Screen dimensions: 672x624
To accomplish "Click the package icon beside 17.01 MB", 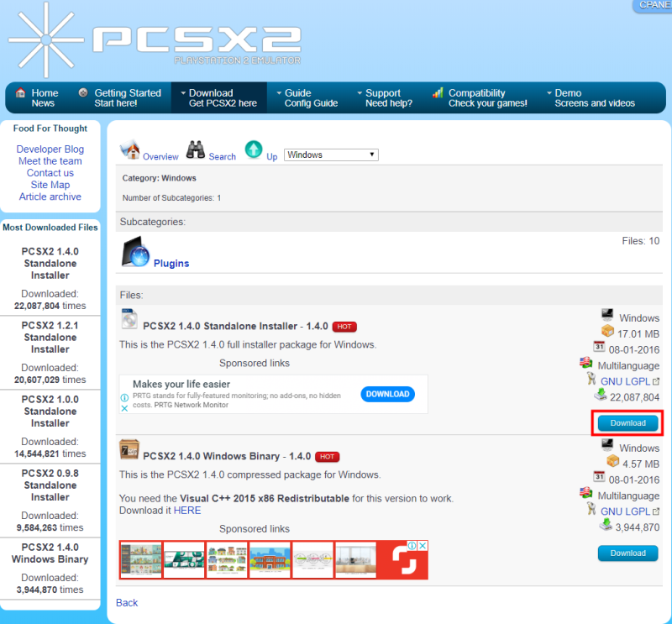I will 607,331.
